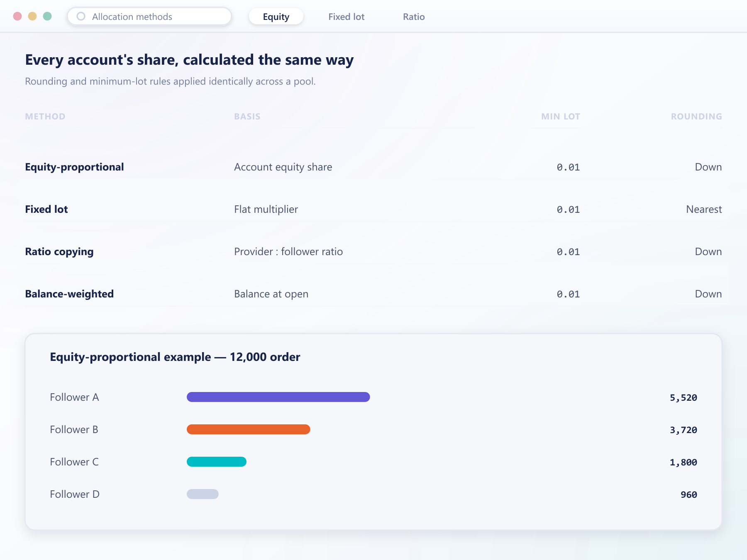Image resolution: width=747 pixels, height=560 pixels.
Task: Click the BASIS column header
Action: pyautogui.click(x=247, y=117)
